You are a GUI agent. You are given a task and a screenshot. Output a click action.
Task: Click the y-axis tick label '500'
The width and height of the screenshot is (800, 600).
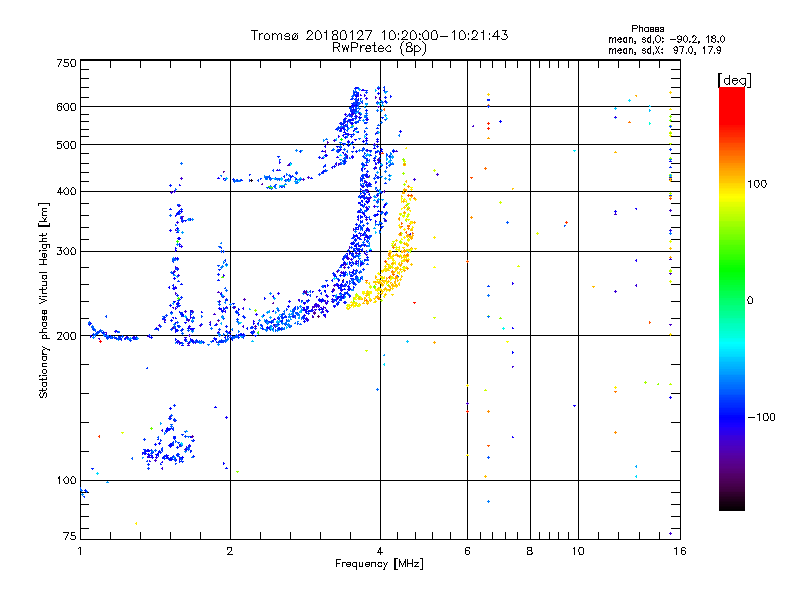[x=66, y=145]
